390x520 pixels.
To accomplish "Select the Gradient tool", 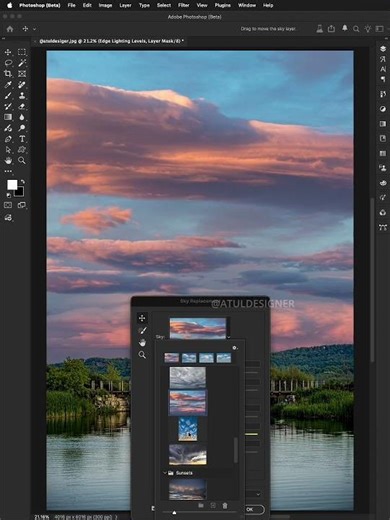I will [x=8, y=117].
